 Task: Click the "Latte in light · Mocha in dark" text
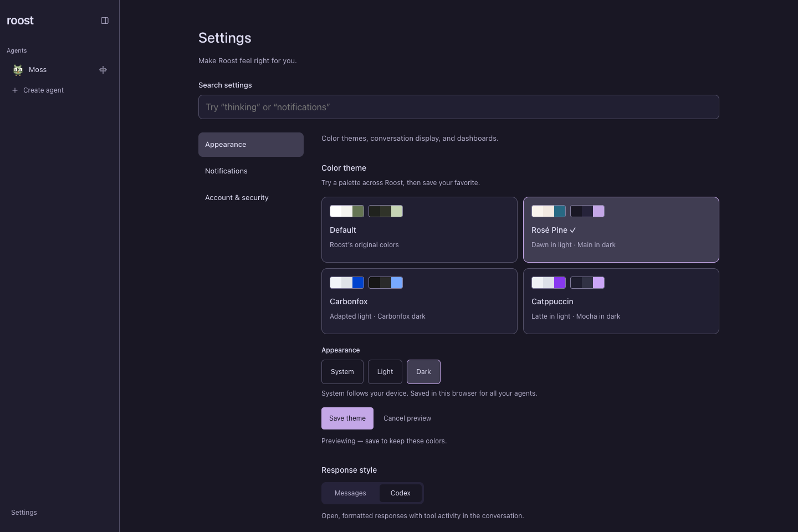click(576, 316)
